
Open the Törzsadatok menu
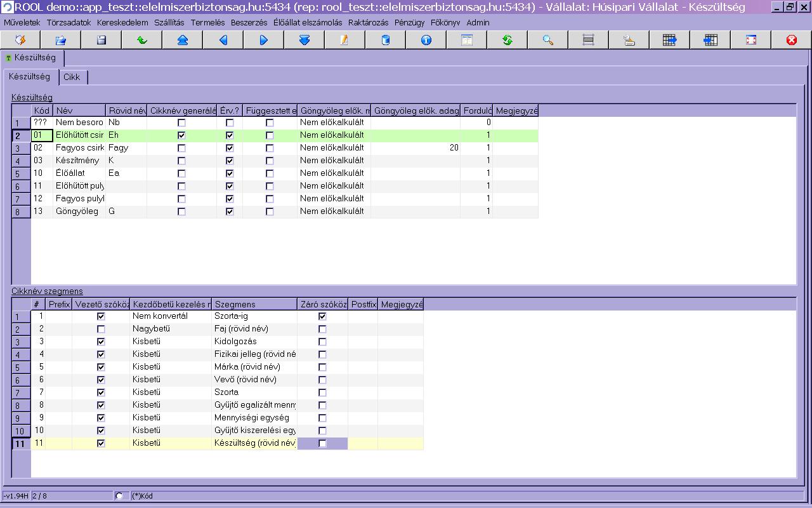69,22
